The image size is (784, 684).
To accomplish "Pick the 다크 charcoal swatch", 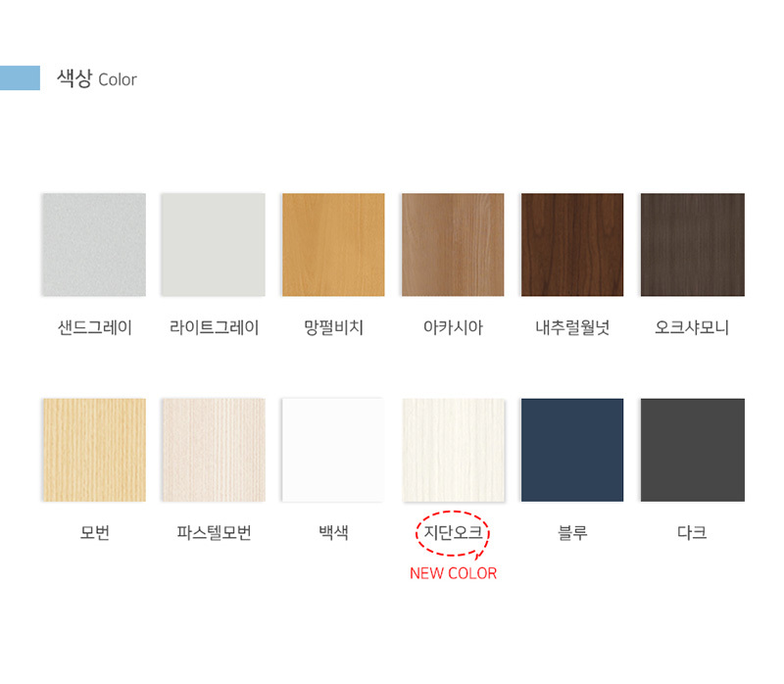I will pyautogui.click(x=693, y=450).
